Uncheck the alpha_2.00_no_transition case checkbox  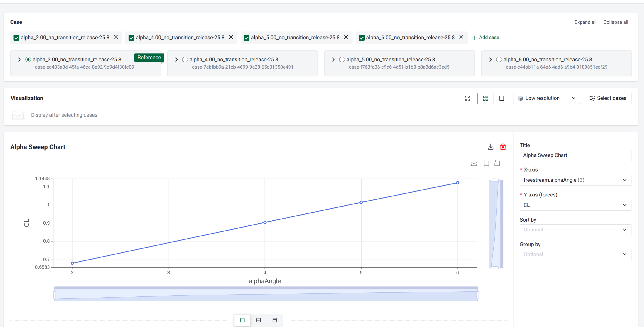[x=16, y=38]
